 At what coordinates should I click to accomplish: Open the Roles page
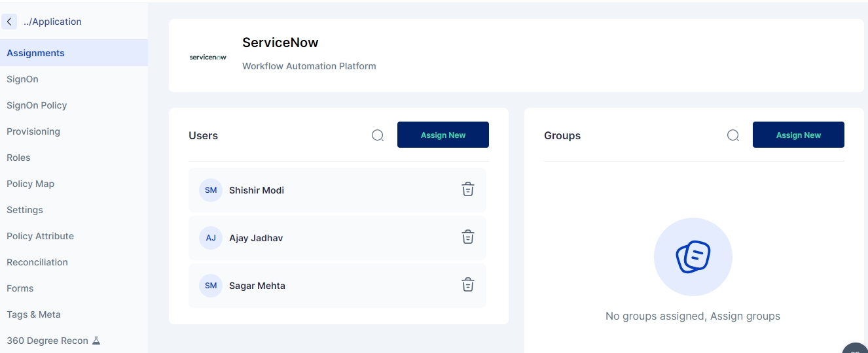point(18,158)
